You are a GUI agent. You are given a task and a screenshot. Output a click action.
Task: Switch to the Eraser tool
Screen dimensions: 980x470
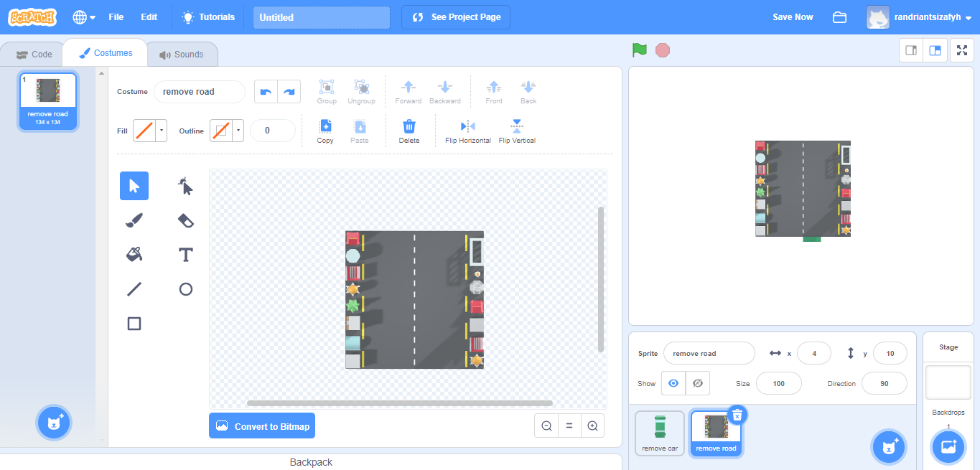(185, 220)
